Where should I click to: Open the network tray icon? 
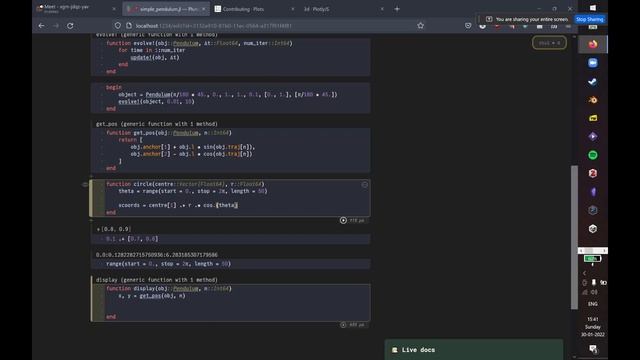click(x=585, y=292)
